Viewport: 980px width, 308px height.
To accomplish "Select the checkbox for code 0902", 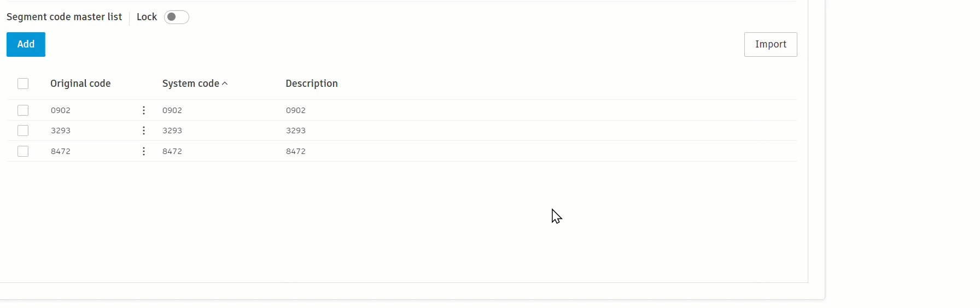I will pyautogui.click(x=23, y=110).
